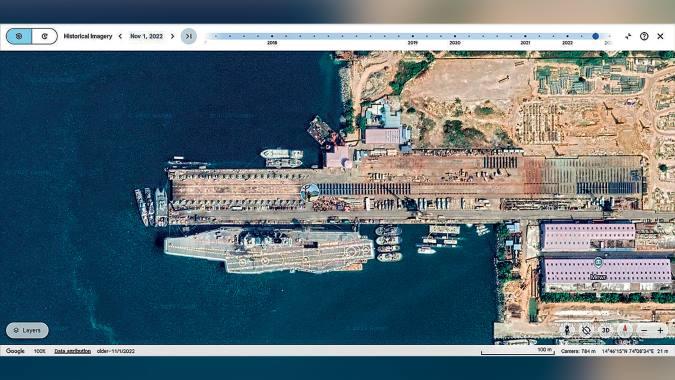Click the older imagery date text

point(116,351)
